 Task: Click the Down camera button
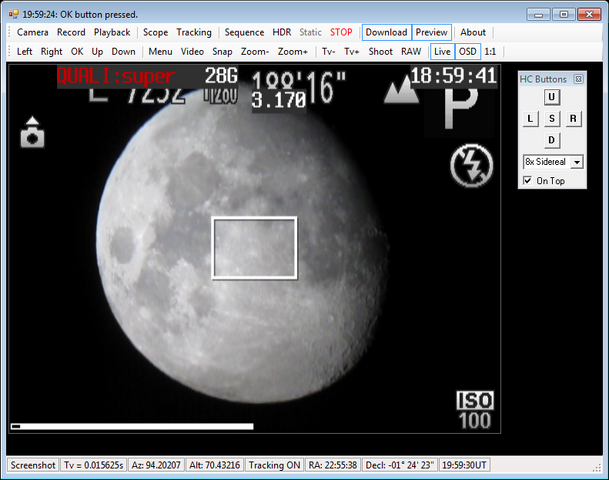(x=124, y=52)
